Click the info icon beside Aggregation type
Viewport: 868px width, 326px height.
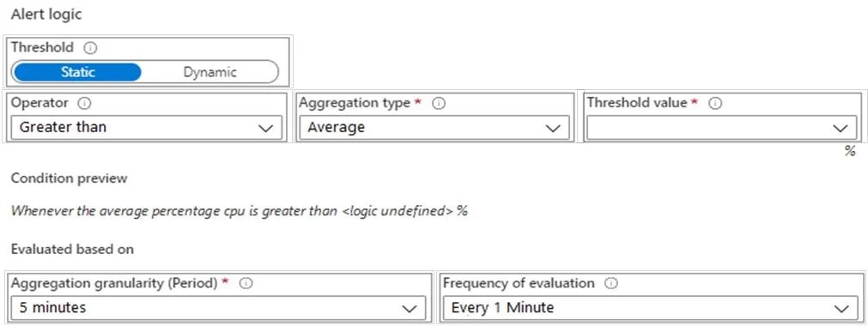439,104
